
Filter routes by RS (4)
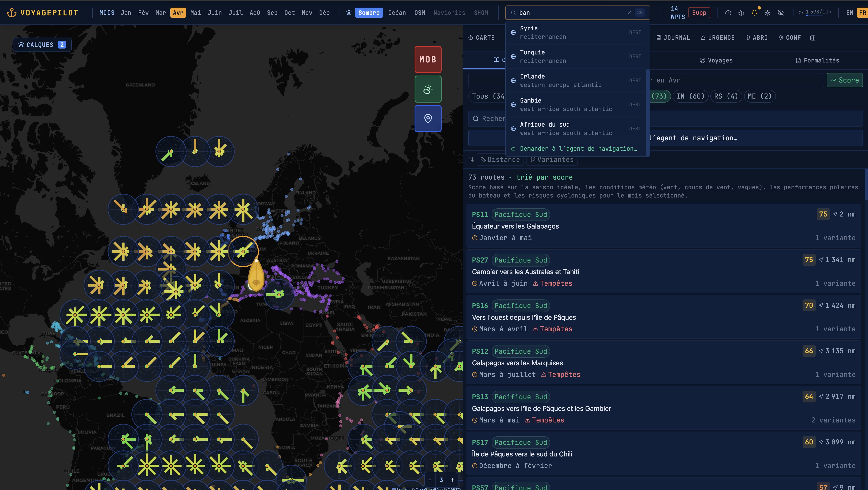point(726,96)
